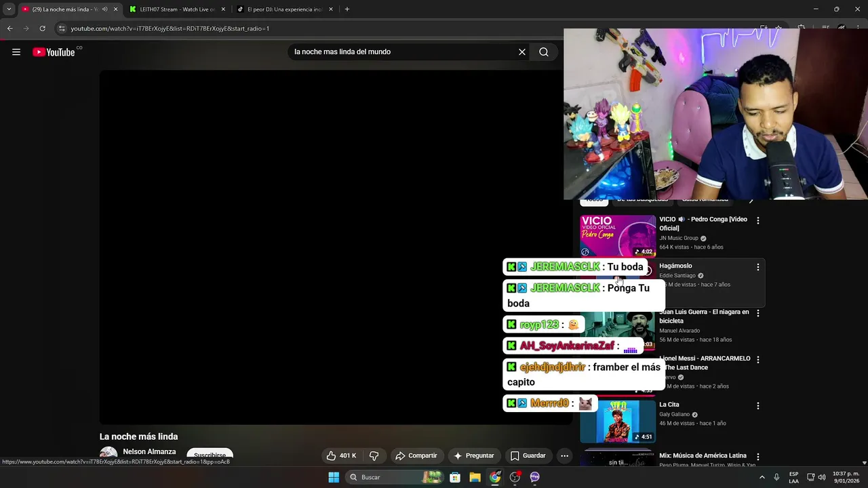This screenshot has width=868, height=488.
Task: Click the taskbar Buscar search box
Action: coord(395,477)
